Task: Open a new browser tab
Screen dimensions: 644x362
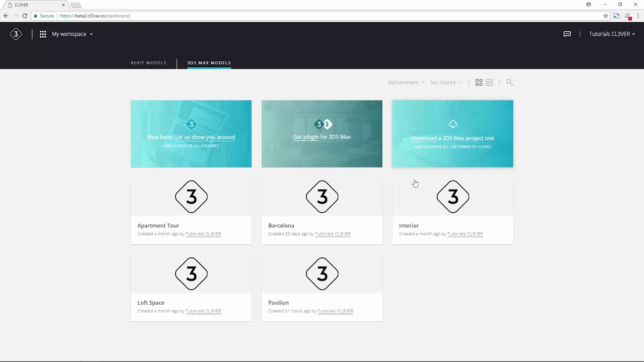Action: point(75,6)
